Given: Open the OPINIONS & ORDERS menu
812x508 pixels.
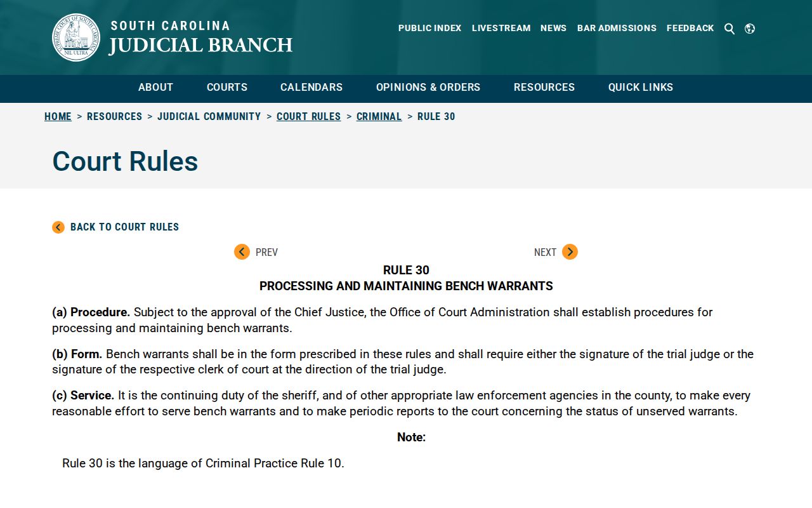Looking at the screenshot, I should 428,88.
